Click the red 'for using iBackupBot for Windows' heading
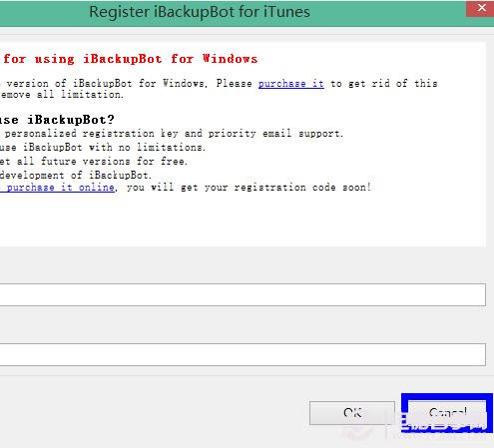The width and height of the screenshot is (494, 448). pos(131,59)
